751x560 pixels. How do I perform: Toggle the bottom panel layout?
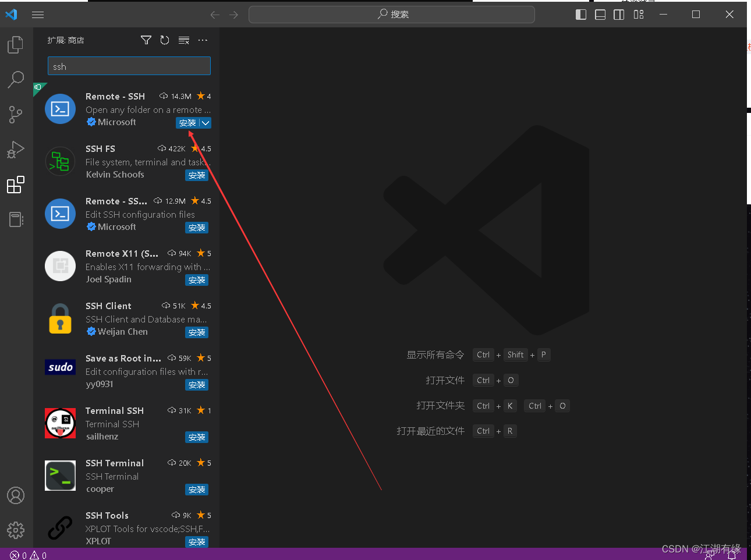pyautogui.click(x=600, y=15)
